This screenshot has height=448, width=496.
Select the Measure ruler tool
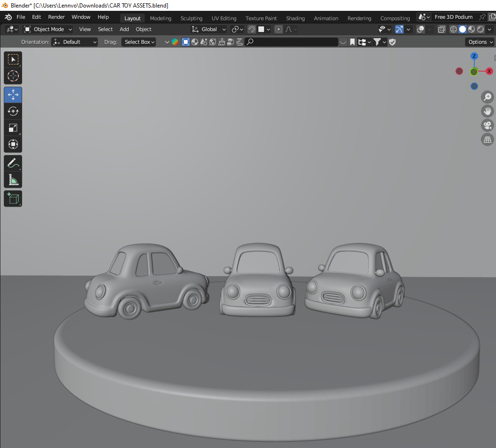tap(13, 179)
